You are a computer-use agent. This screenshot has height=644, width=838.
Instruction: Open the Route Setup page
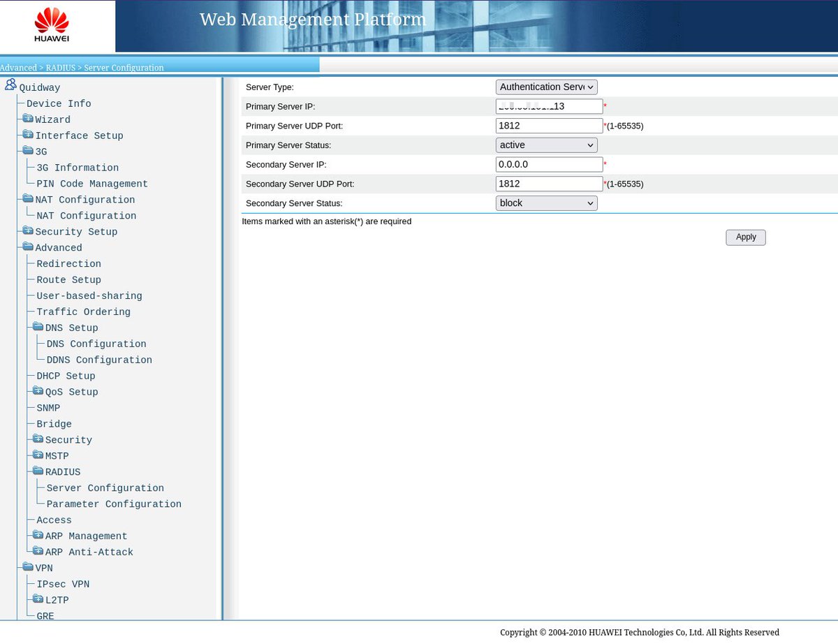click(68, 281)
